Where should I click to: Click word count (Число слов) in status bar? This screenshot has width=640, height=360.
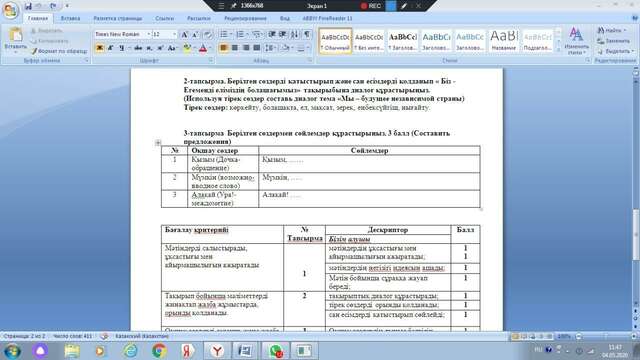click(x=72, y=336)
